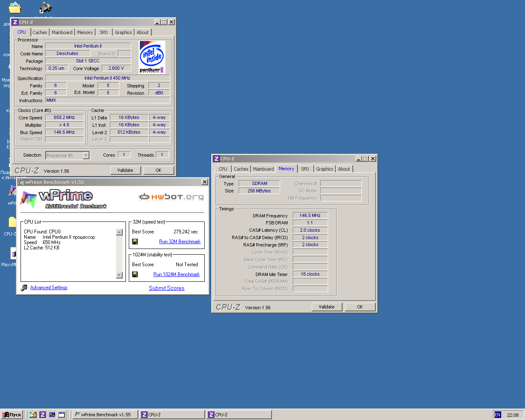Viewport: 525px width, 420px height.
Task: Launch the CPU-Z purple Z icon in Quick Launch
Action: [43, 415]
